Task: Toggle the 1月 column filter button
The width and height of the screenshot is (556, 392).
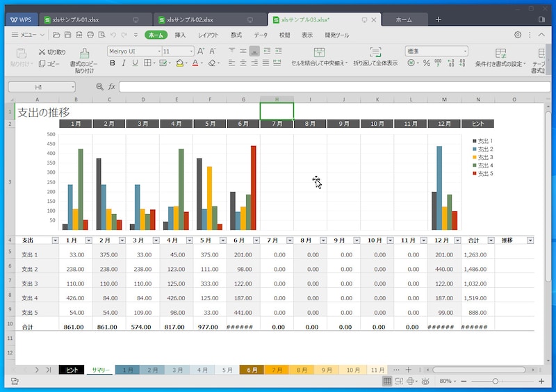Action: point(88,240)
